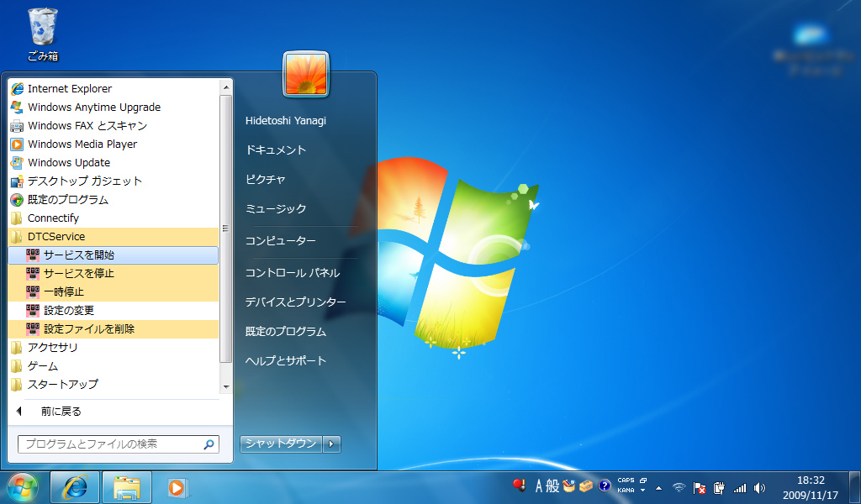The width and height of the screenshot is (861, 504).
Task: Launch Internet Explorer from the taskbar
Action: point(74,486)
